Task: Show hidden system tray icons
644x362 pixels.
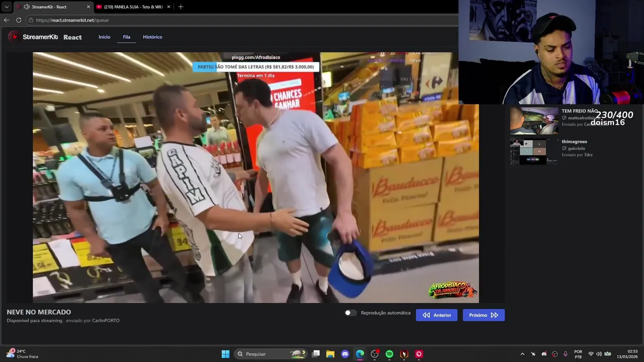Action: (x=522, y=354)
